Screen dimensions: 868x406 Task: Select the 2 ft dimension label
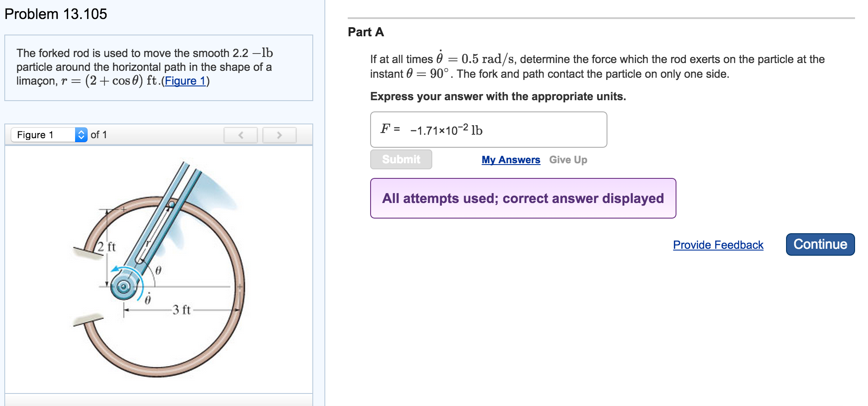click(107, 247)
